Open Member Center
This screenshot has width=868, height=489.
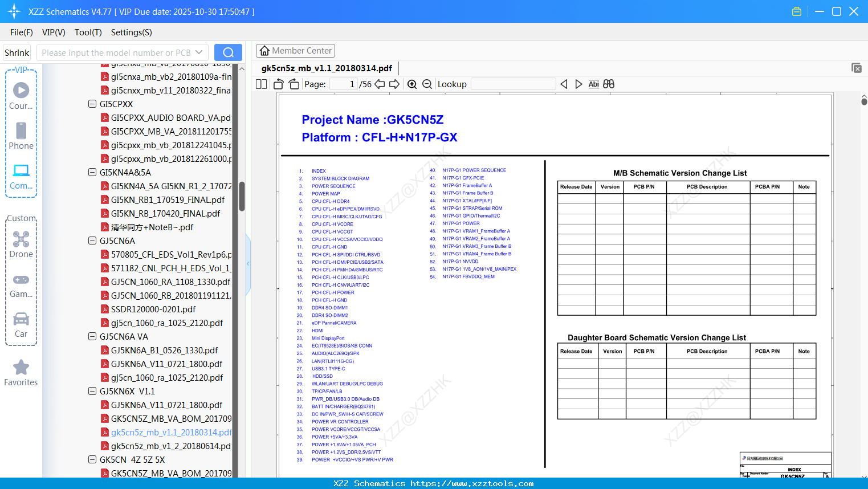(x=295, y=51)
